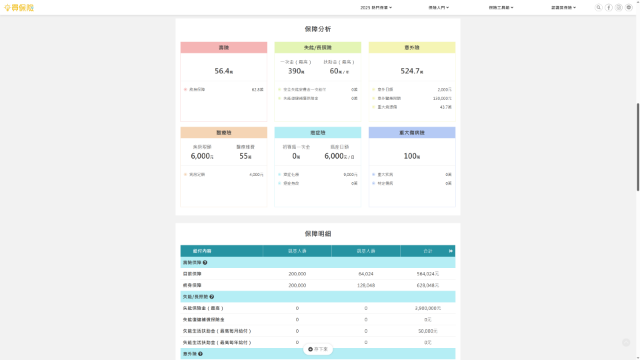This screenshot has width=640, height=360.
Task: Click the 50,000元 total cell
Action: 427,331
